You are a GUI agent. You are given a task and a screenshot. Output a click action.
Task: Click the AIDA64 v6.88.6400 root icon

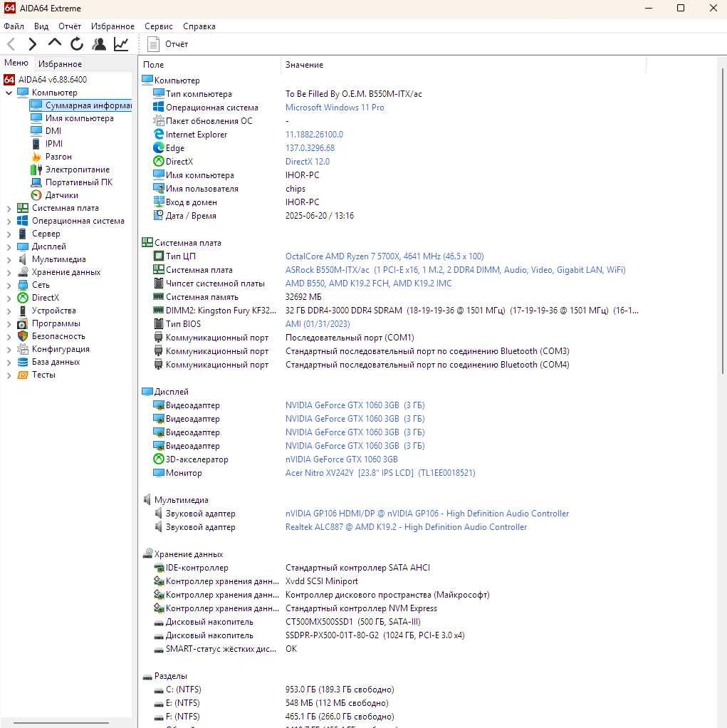[x=9, y=79]
